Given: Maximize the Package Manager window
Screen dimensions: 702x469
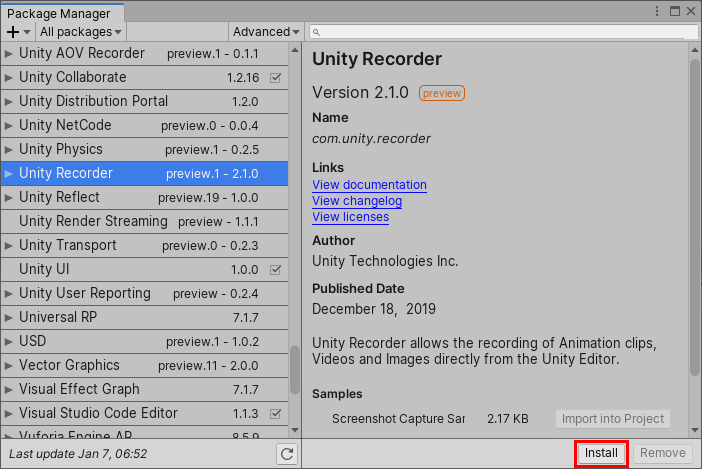Looking at the screenshot, I should coord(675,11).
